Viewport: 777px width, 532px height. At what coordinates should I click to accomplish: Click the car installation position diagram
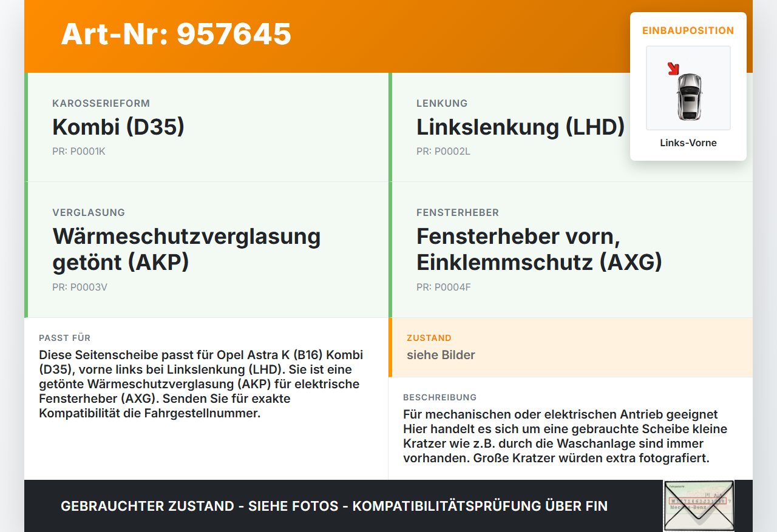(688, 88)
